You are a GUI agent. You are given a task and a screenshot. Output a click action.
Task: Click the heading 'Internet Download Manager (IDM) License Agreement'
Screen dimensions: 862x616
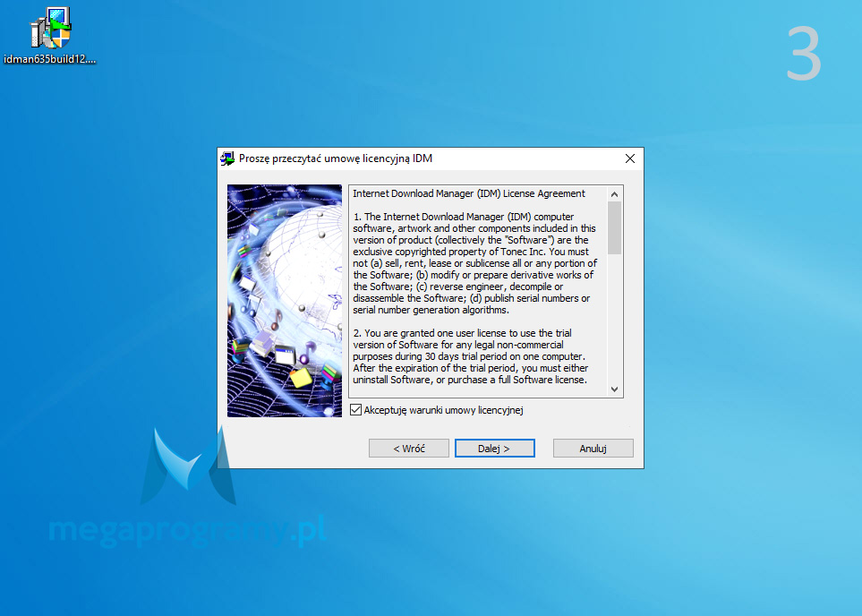[x=469, y=193]
